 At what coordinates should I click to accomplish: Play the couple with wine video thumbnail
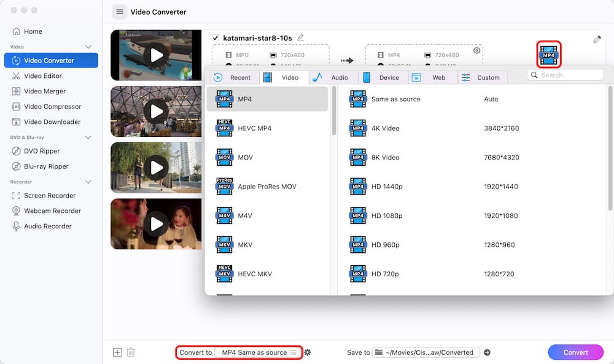coord(156,224)
